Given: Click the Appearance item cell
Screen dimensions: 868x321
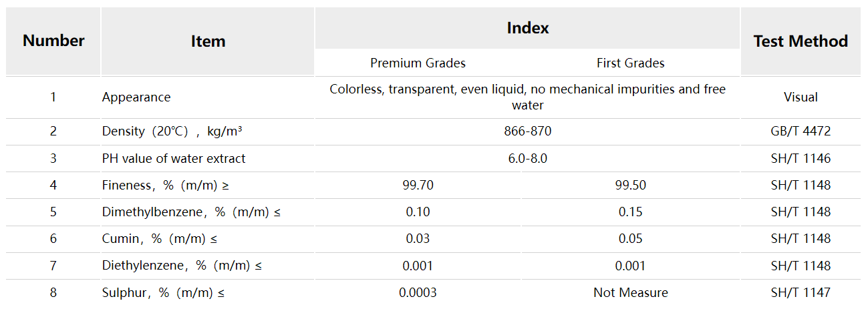Looking at the screenshot, I should [x=136, y=97].
